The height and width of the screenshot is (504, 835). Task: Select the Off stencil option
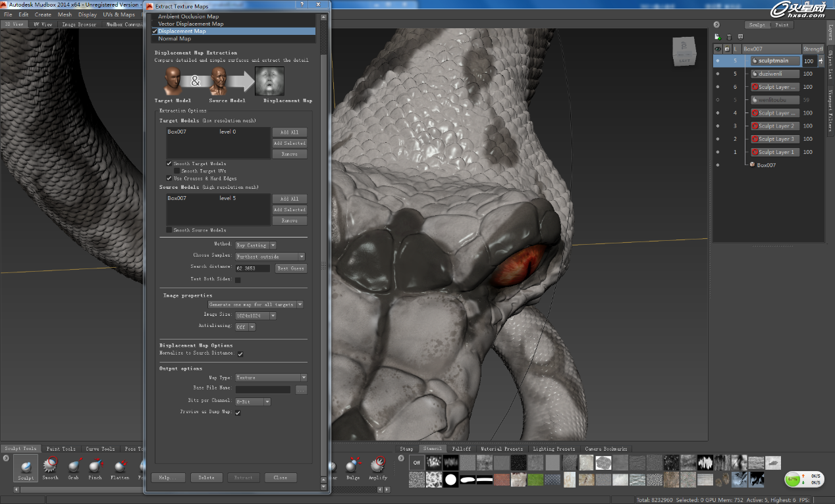pyautogui.click(x=417, y=463)
